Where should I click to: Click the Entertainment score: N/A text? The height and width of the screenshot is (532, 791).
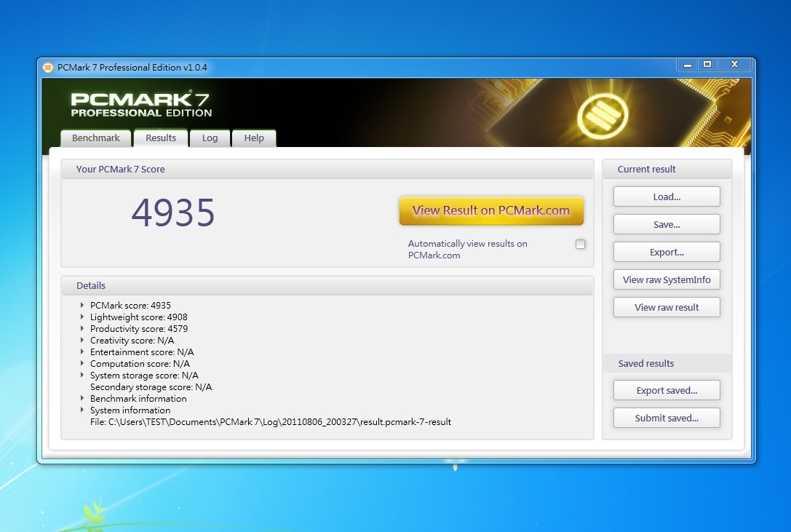point(142,352)
